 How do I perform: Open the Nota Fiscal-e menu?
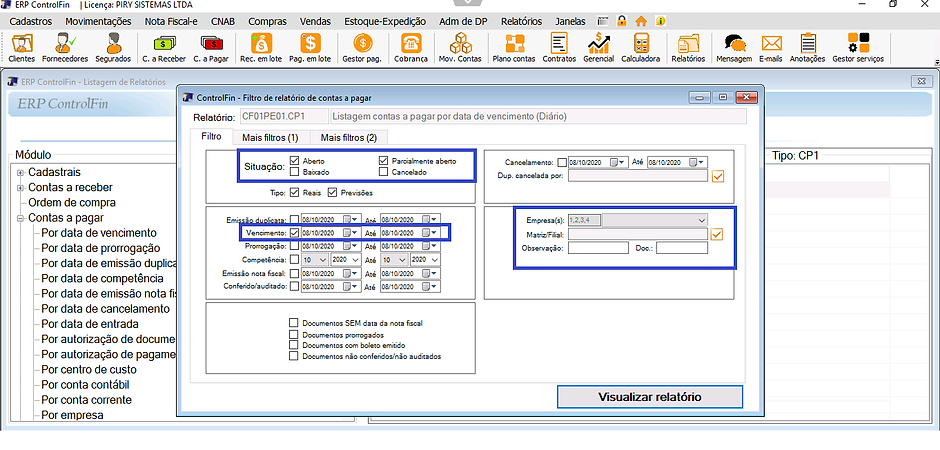tap(171, 21)
